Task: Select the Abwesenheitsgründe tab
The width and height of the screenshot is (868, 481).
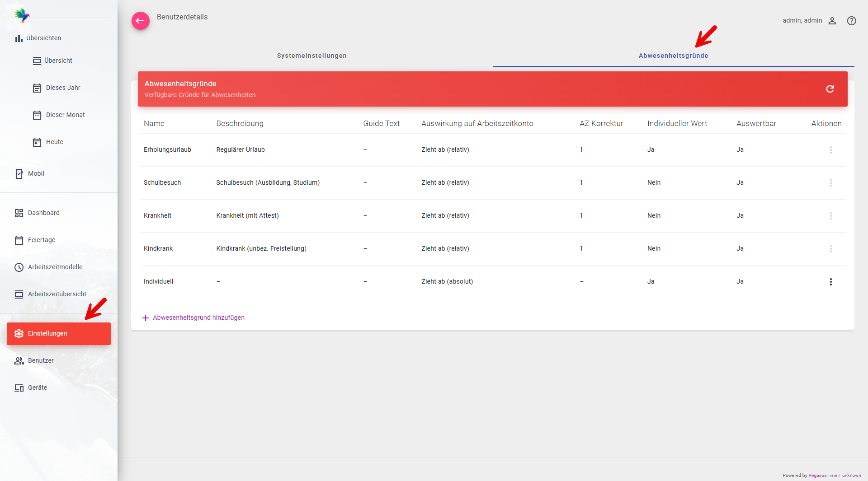Action: [x=673, y=56]
